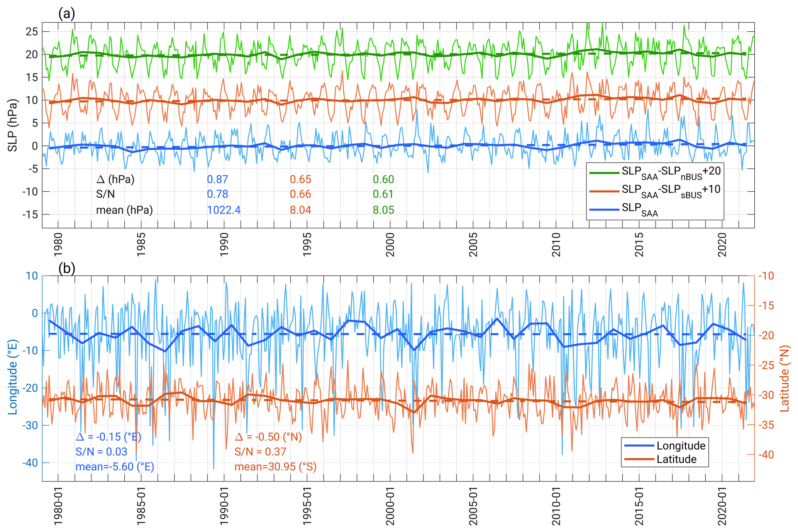Click the mean=-5.60 (°E) annotation
The image size is (798, 532).
tap(115, 467)
